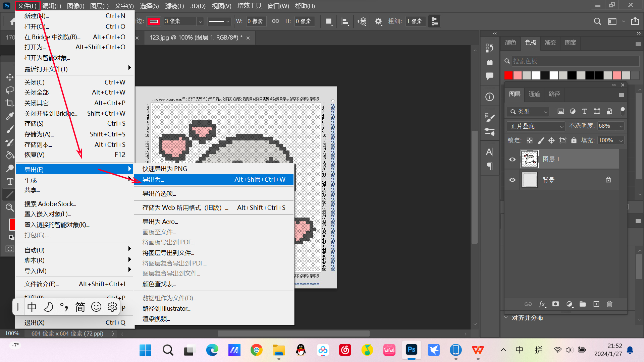This screenshot has width=644, height=362.
Task: Toggle lock transparent pixels
Action: click(x=530, y=140)
